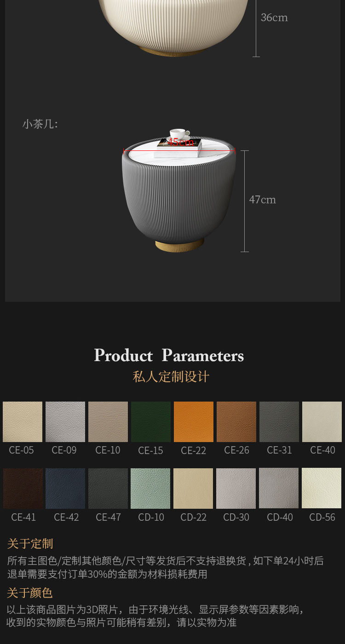Pick the CE-42 navy blue swatch

point(65,489)
